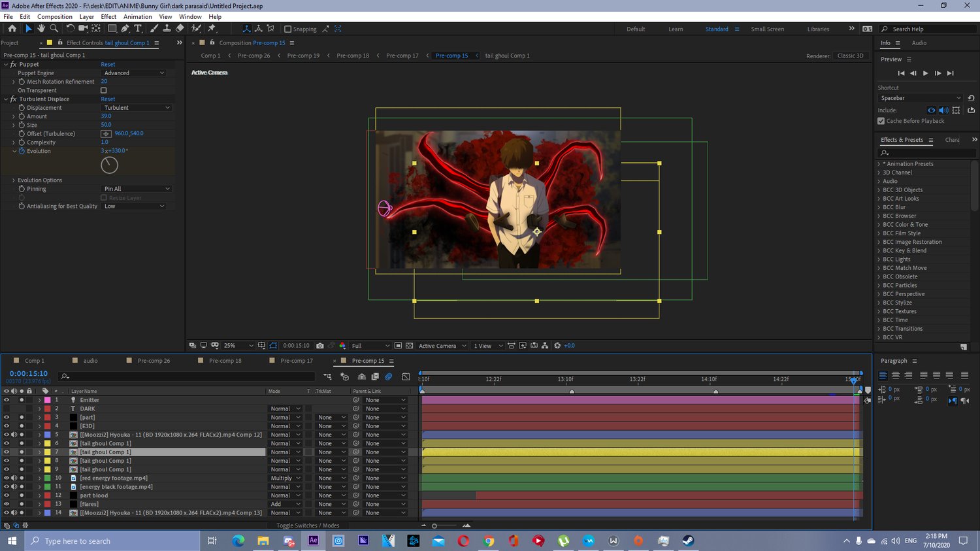Expand Evolution Options group
This screenshot has height=551, width=980.
[13, 180]
